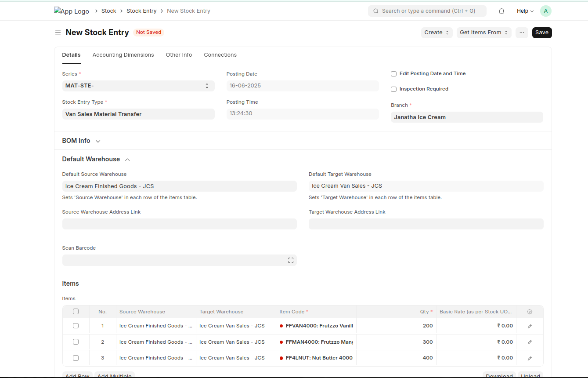Click the barcode scan icon
This screenshot has height=378, width=588.
coord(290,260)
